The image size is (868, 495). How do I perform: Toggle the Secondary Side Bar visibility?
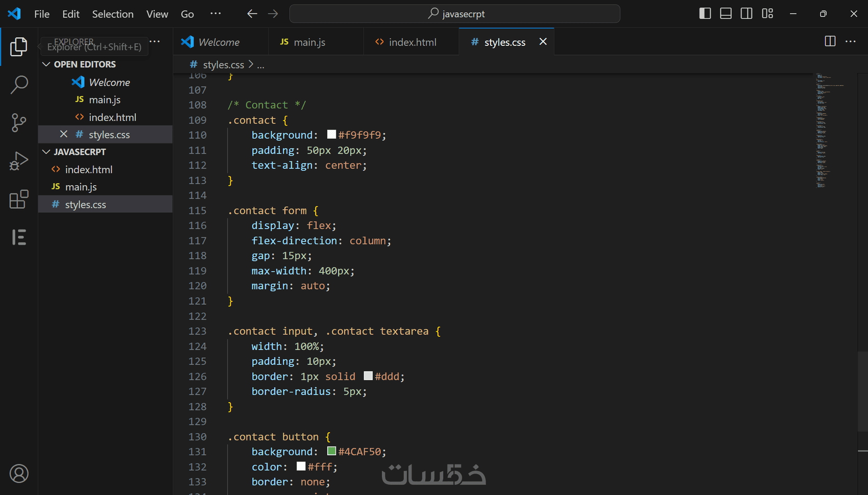pos(746,14)
